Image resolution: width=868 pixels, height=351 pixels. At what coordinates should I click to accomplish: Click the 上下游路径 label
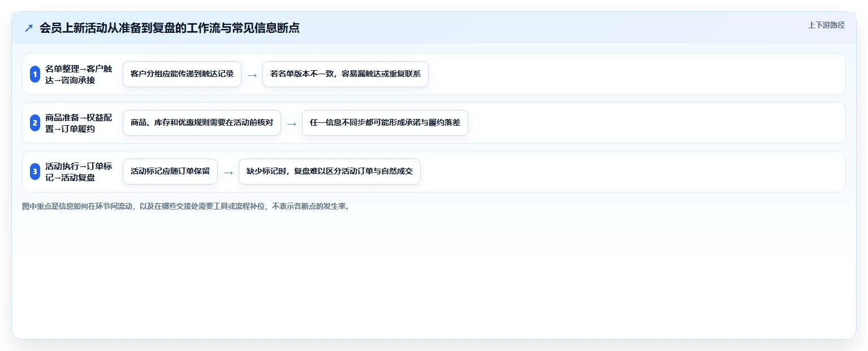pos(826,25)
